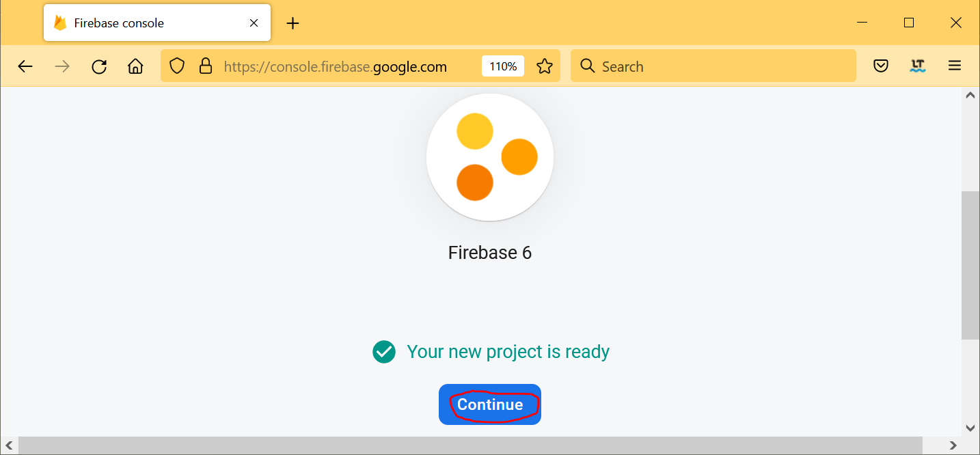
Task: Click the vertical scrollbar down arrow
Action: pyautogui.click(x=970, y=428)
